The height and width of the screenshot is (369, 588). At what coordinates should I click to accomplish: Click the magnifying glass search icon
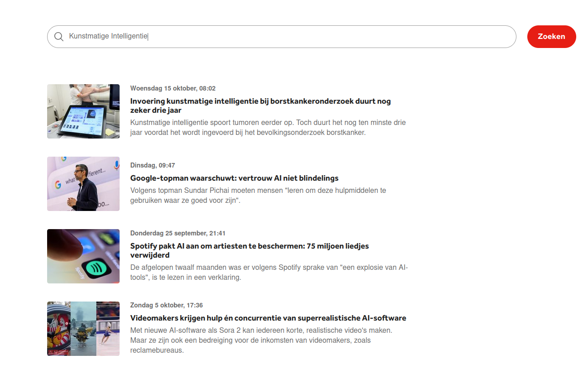pos(58,37)
